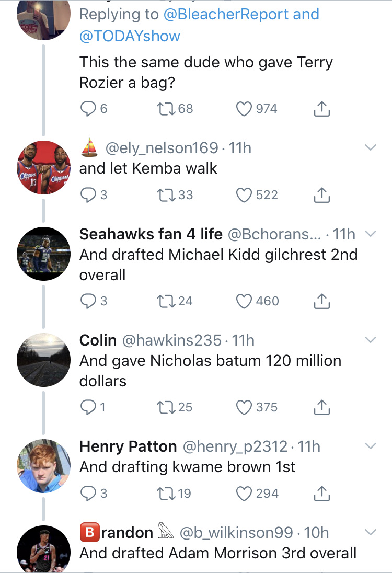Like the Nicholas Batum tweet

(x=244, y=407)
